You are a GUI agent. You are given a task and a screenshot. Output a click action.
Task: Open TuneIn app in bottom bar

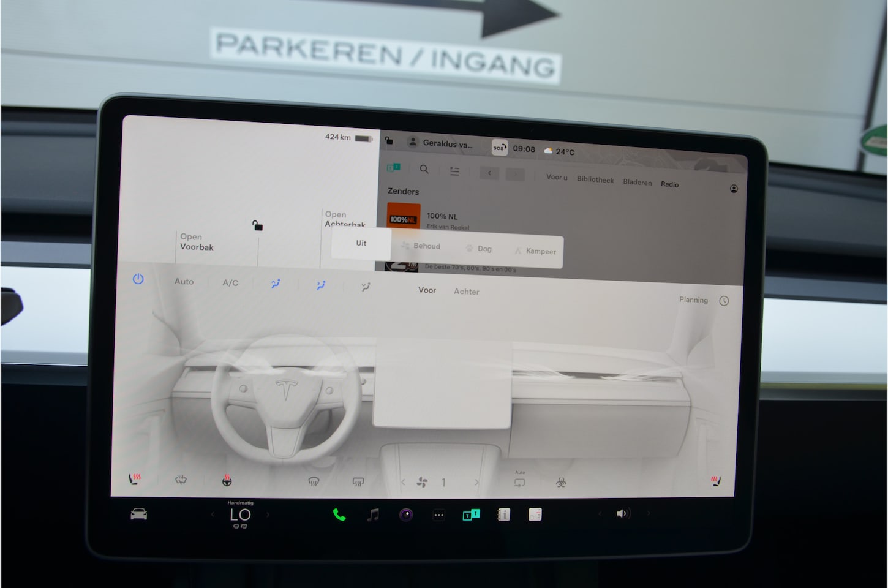click(x=471, y=515)
